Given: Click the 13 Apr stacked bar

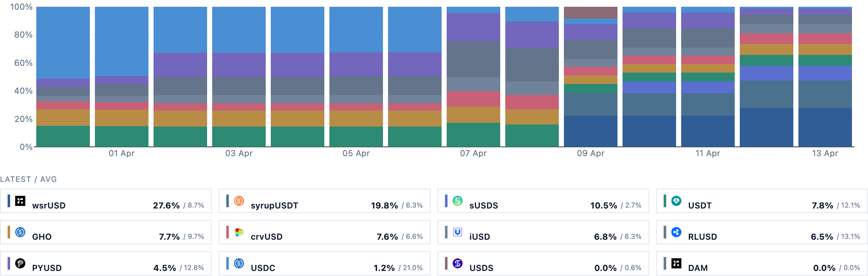Looking at the screenshot, I should (825, 77).
